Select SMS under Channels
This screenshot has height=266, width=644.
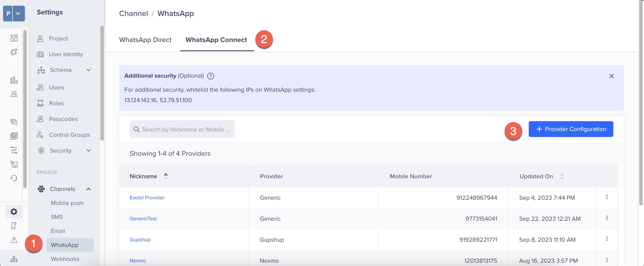pos(57,217)
